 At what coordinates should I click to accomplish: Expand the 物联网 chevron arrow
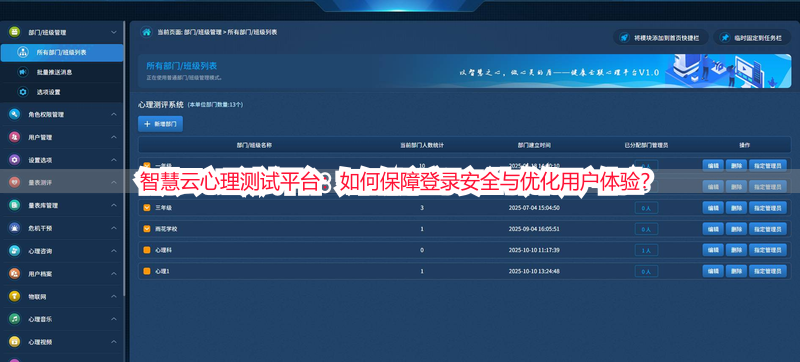tap(114, 296)
